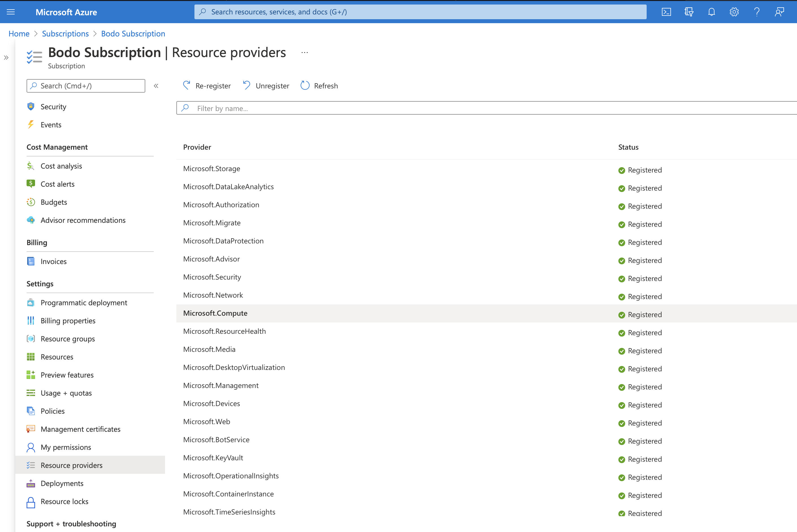Viewport: 797px width, 532px height.
Task: Refresh the resource providers list
Action: pos(319,86)
